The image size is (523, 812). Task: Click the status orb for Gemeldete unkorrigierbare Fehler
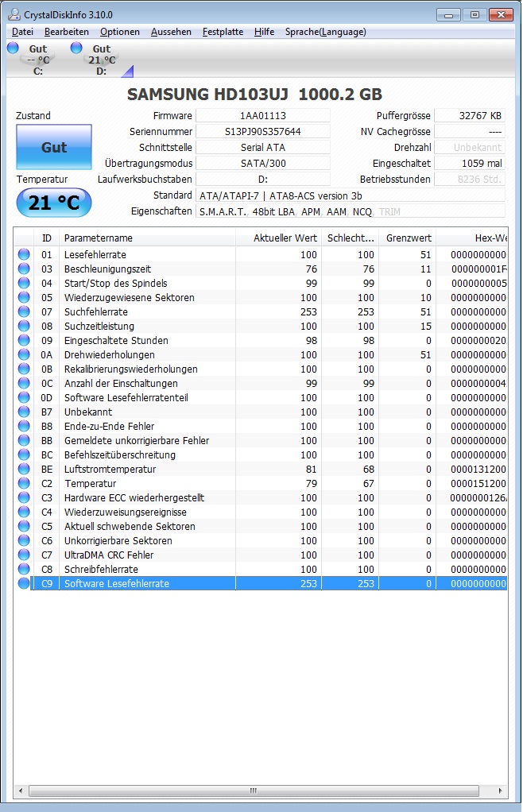[24, 440]
